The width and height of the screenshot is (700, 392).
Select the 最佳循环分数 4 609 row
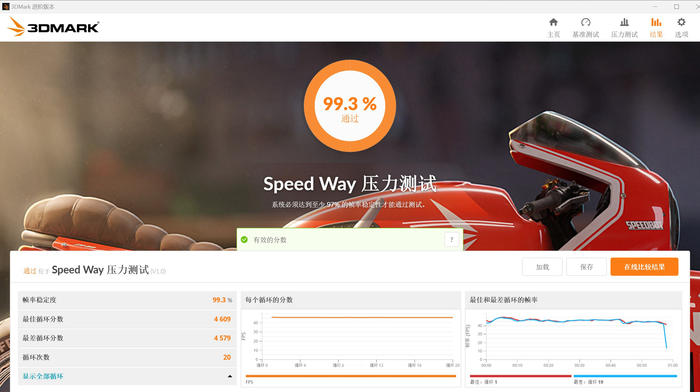[x=127, y=319]
